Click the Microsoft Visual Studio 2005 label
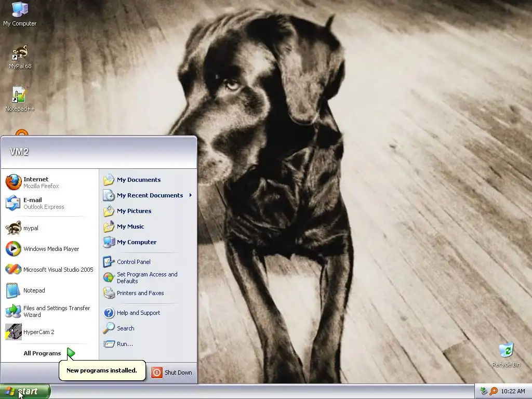Image resolution: width=532 pixels, height=399 pixels. 58,270
